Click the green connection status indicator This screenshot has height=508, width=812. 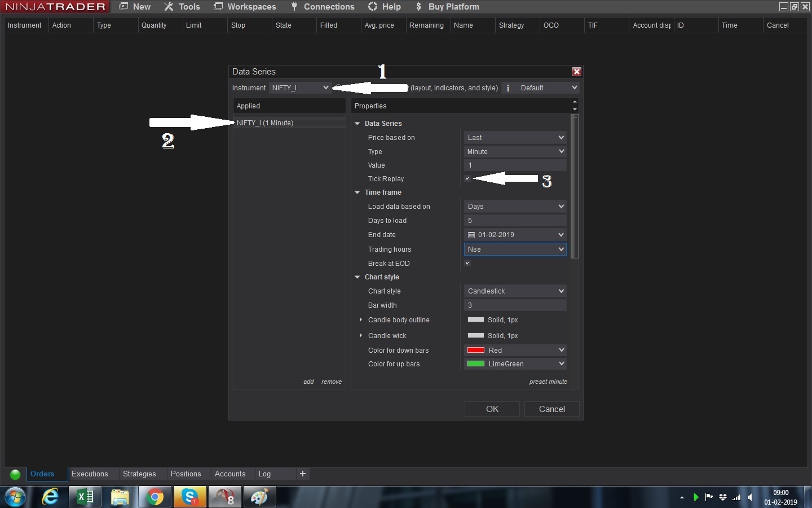(x=15, y=474)
